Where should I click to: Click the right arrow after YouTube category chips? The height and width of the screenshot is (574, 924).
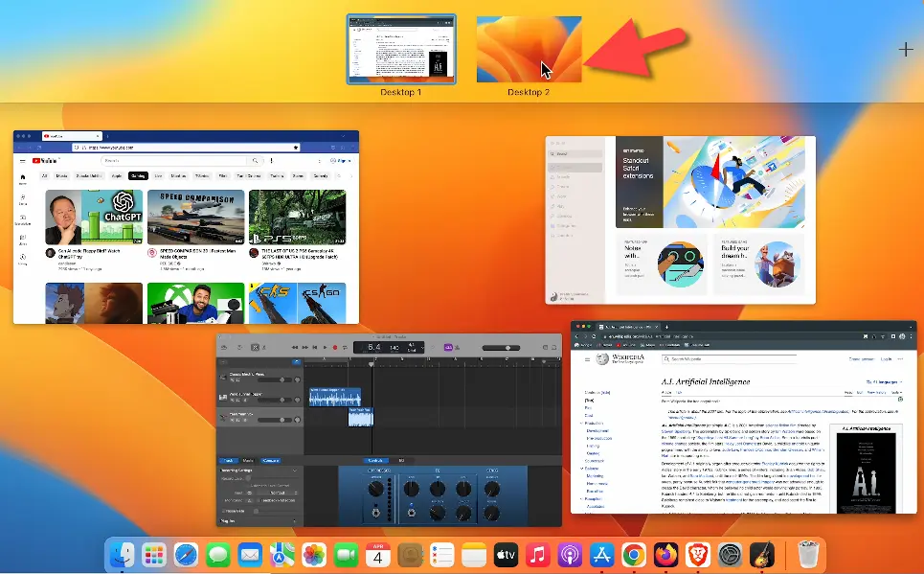pyautogui.click(x=351, y=175)
